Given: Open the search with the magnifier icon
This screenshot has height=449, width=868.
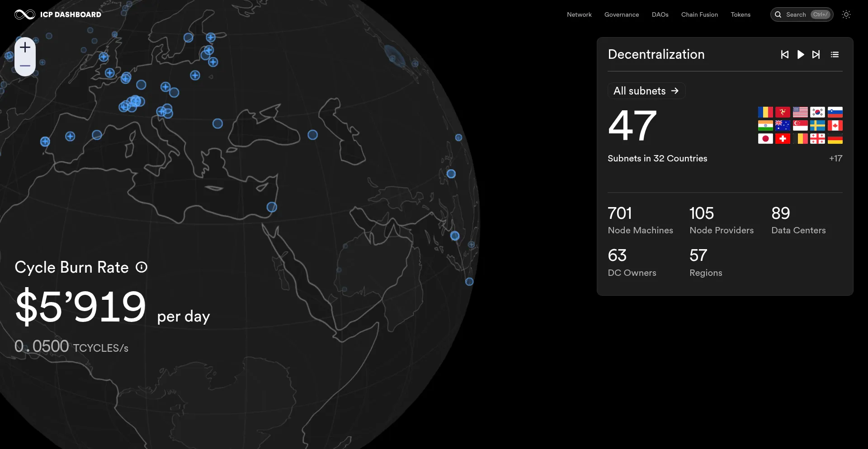Looking at the screenshot, I should 778,14.
